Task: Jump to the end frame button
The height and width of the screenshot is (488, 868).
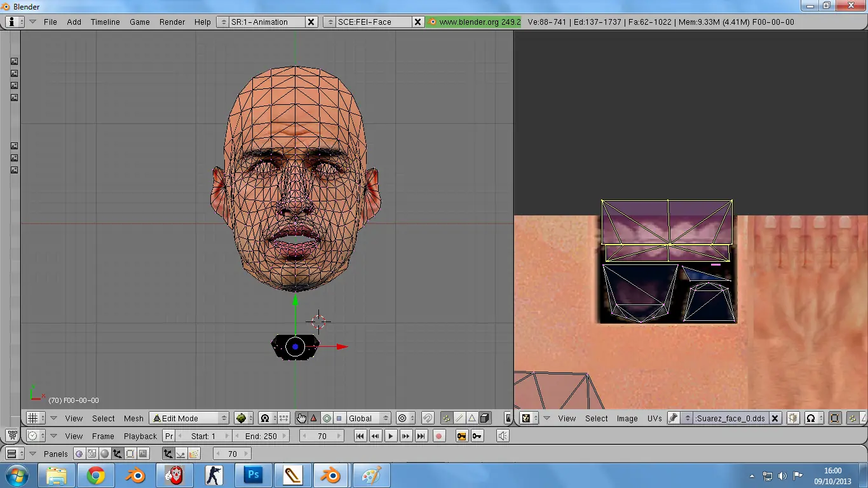Action: 421,436
